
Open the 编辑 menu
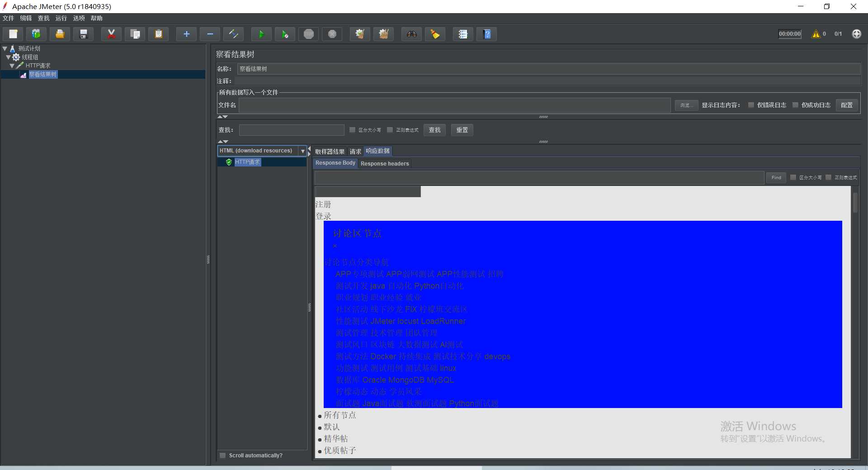pyautogui.click(x=26, y=18)
